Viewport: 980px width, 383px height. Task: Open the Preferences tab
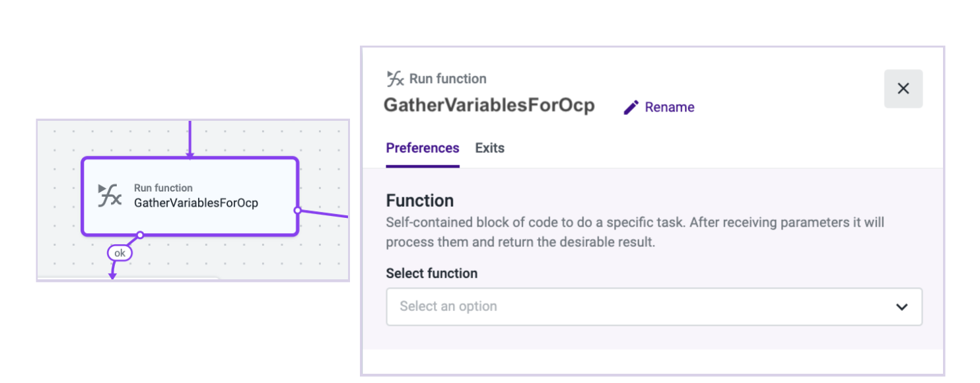(422, 148)
